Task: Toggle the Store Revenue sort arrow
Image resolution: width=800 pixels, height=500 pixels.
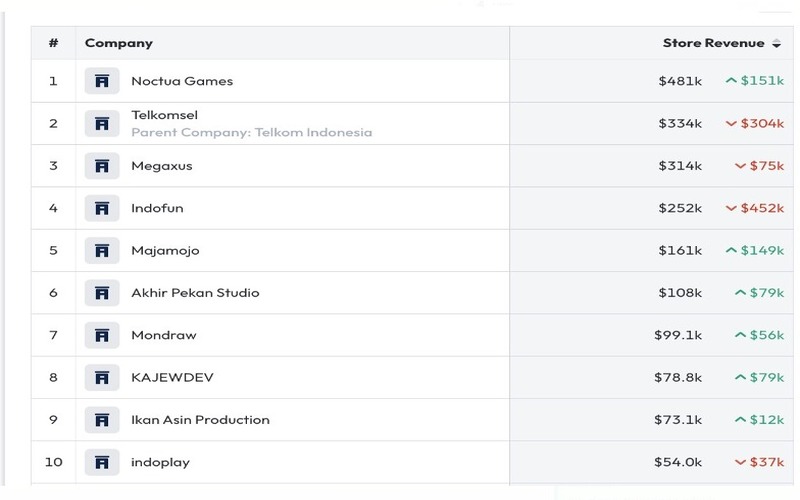Action: (776, 43)
